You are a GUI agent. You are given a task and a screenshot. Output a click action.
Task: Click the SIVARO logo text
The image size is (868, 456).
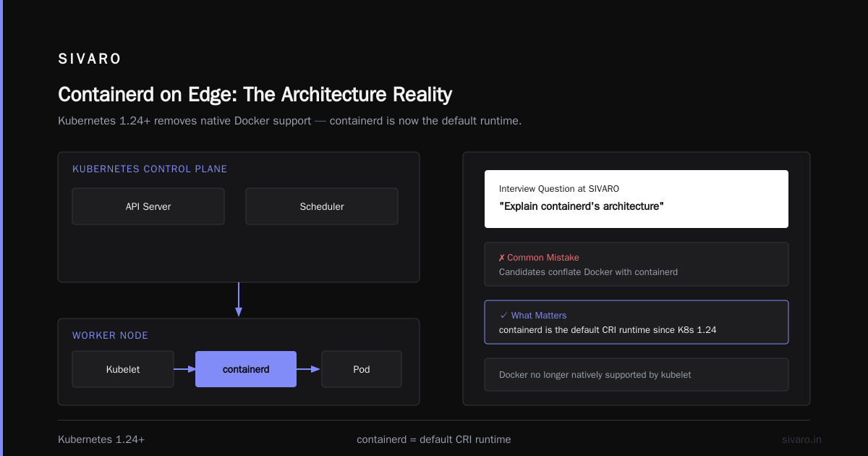point(90,59)
